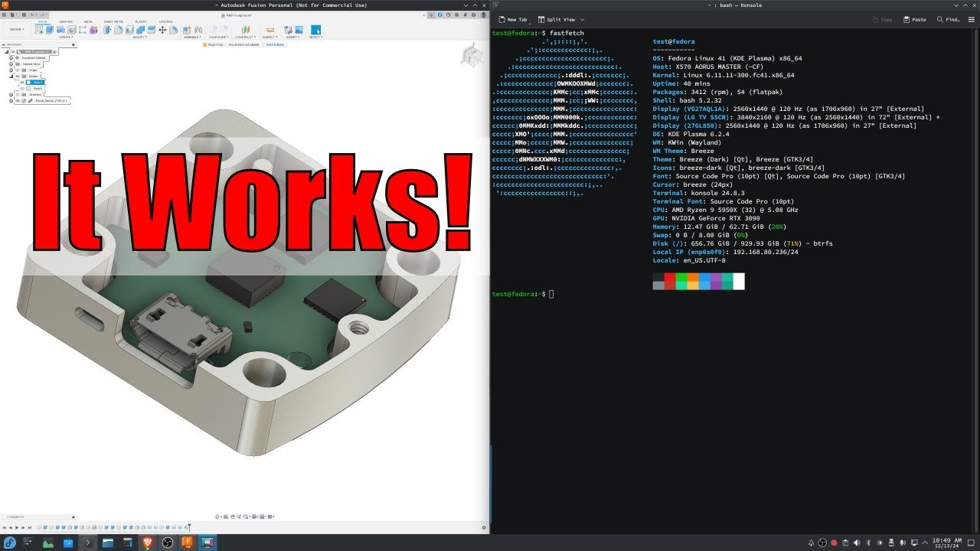Toggle visibility eye of Body4
Image resolution: width=980 pixels, height=551 pixels.
pyautogui.click(x=22, y=89)
